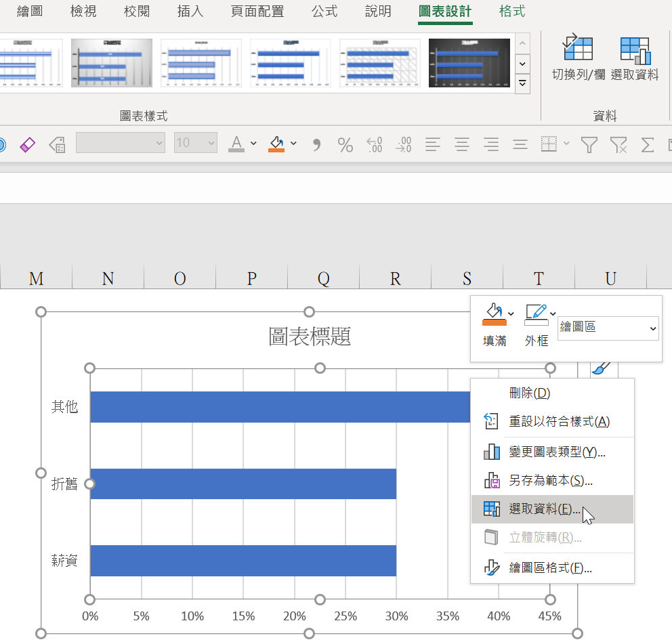The image size is (672, 642).
Task: Click the chart styles gallery down arrow
Action: pos(522,64)
